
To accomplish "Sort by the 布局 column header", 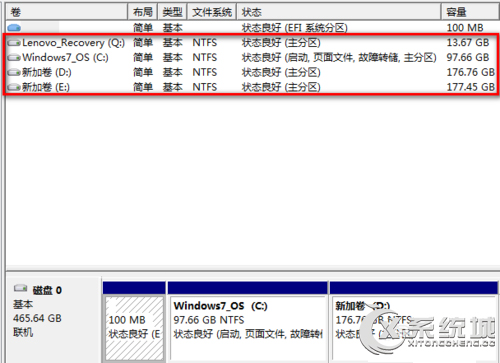I will (143, 12).
